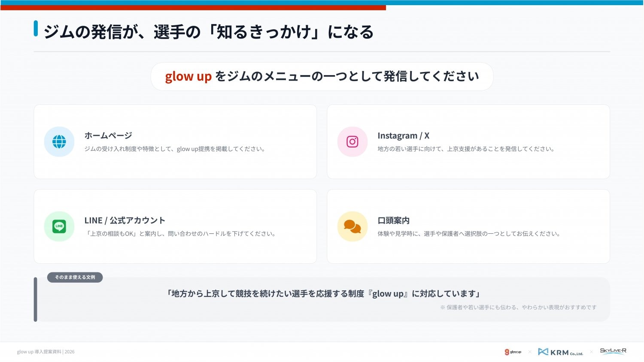Select the footer text "glow up 導入提案資料 | 2026"
This screenshot has height=362, width=644.
coord(46,352)
